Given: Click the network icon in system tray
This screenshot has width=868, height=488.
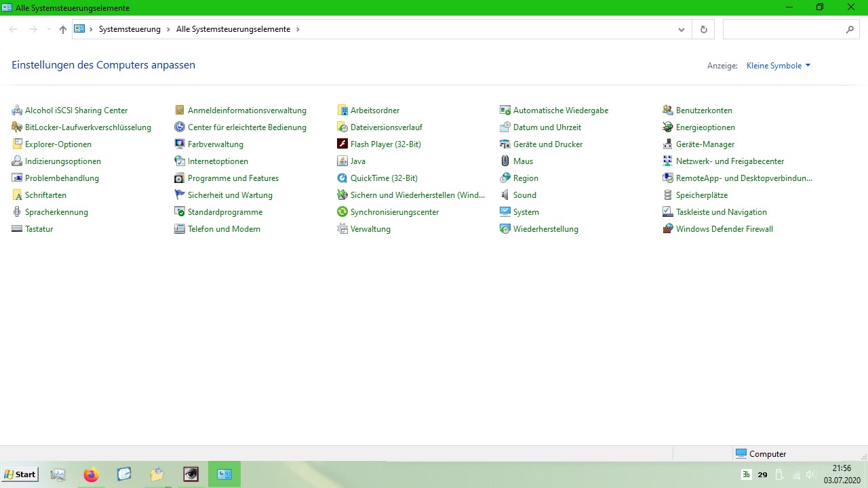Looking at the screenshot, I should coord(796,474).
